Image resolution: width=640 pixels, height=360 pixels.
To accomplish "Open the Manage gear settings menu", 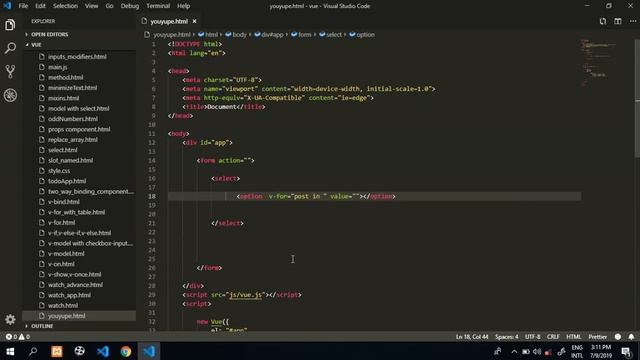I will point(10,320).
